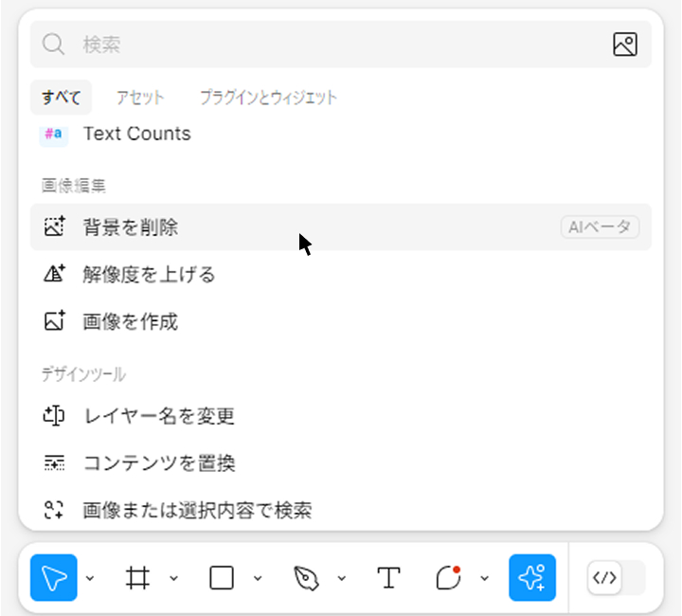The height and width of the screenshot is (616, 682).
Task: Select the Frame tool
Action: pyautogui.click(x=138, y=577)
